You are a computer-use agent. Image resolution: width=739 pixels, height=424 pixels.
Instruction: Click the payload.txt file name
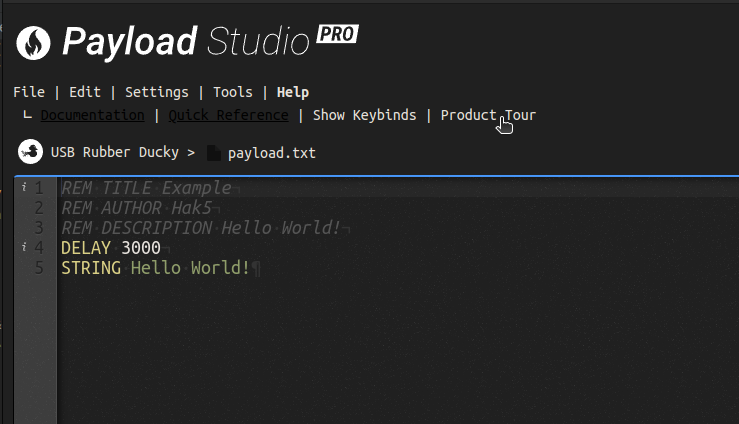coord(272,153)
